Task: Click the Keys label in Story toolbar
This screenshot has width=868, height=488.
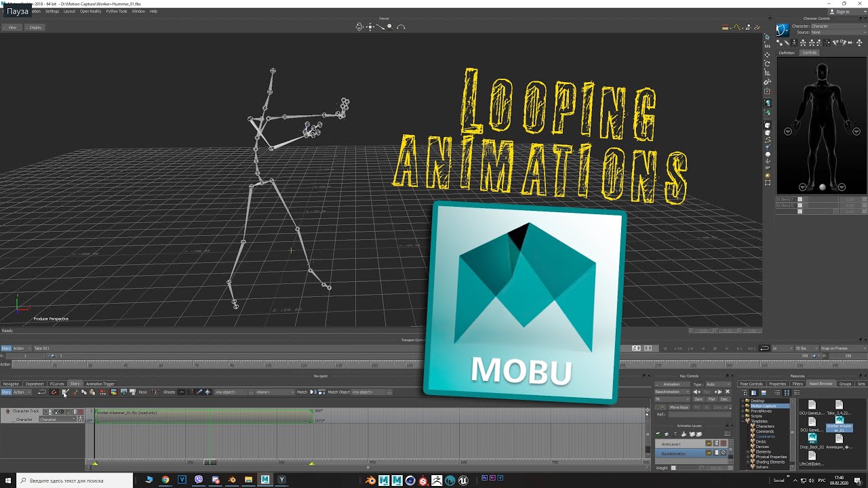Action: [x=142, y=392]
